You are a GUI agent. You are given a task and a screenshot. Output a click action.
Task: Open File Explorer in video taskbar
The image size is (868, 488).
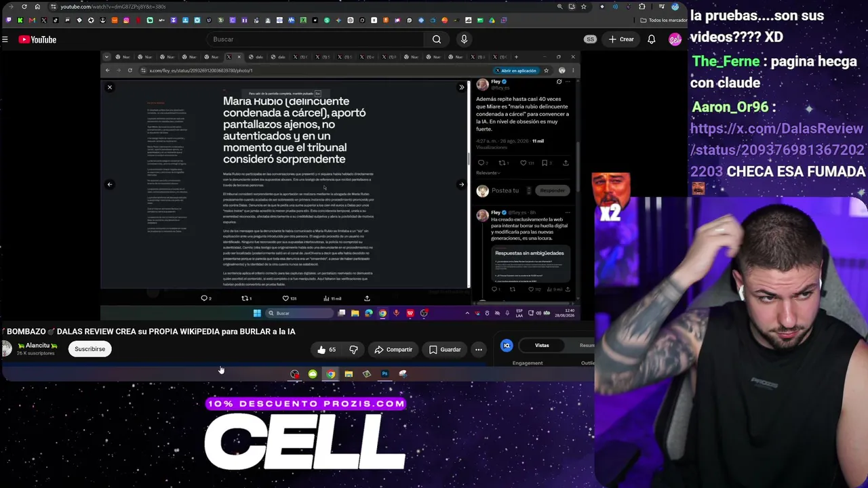tap(355, 313)
